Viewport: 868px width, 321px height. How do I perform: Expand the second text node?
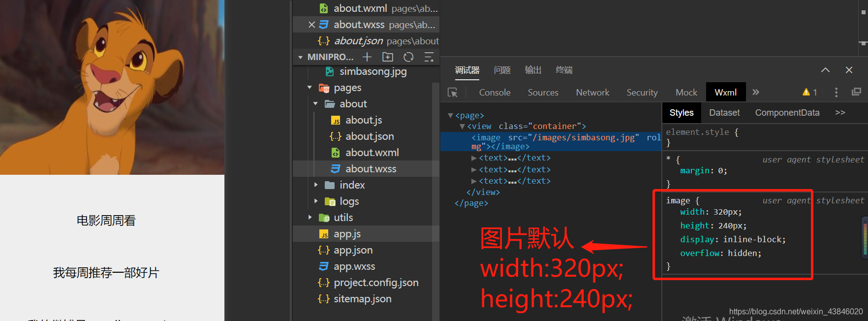pos(474,169)
